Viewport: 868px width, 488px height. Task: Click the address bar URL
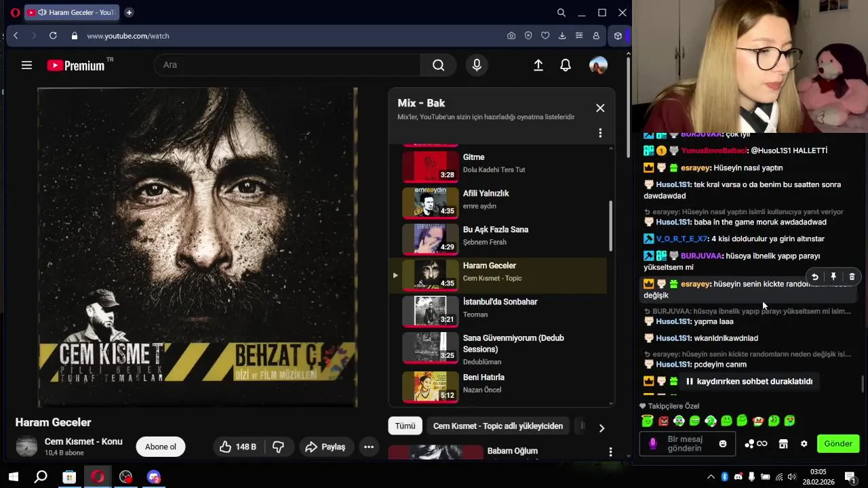128,36
